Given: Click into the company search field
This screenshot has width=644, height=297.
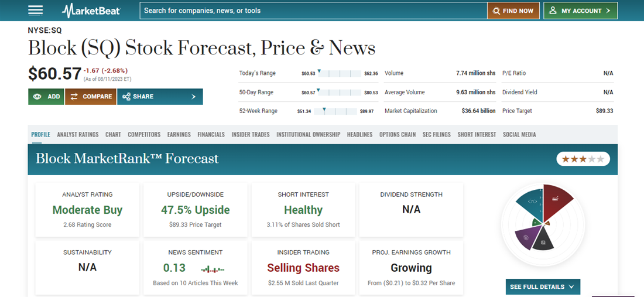Looking at the screenshot, I should pyautogui.click(x=313, y=11).
